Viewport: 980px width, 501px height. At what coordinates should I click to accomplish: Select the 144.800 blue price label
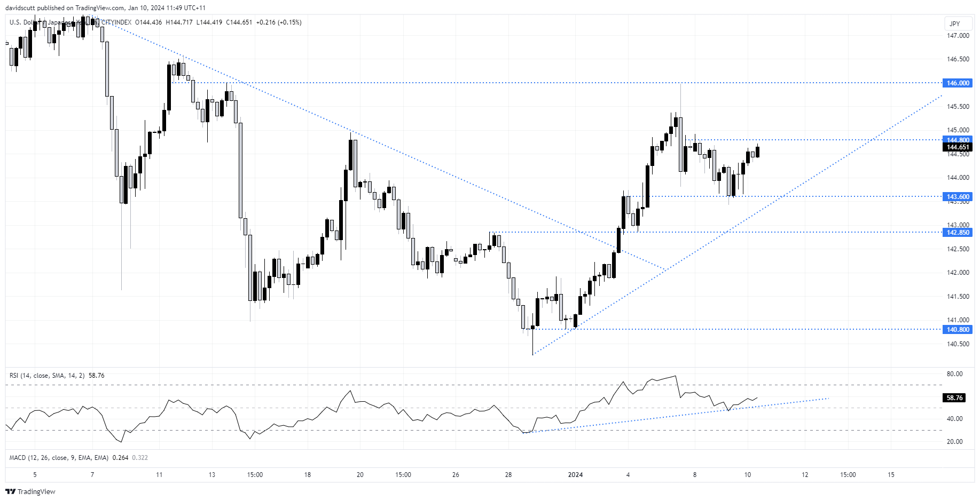(x=958, y=140)
